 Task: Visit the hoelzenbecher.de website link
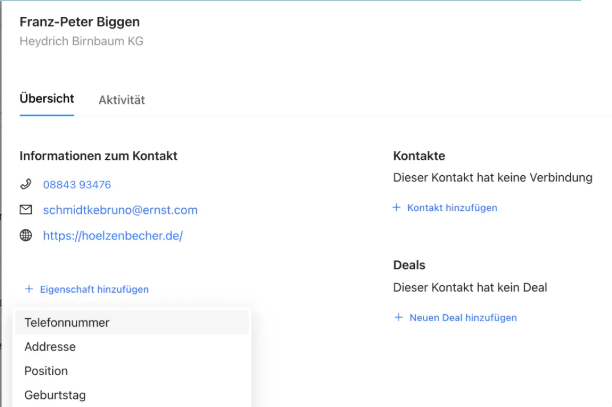click(x=113, y=236)
